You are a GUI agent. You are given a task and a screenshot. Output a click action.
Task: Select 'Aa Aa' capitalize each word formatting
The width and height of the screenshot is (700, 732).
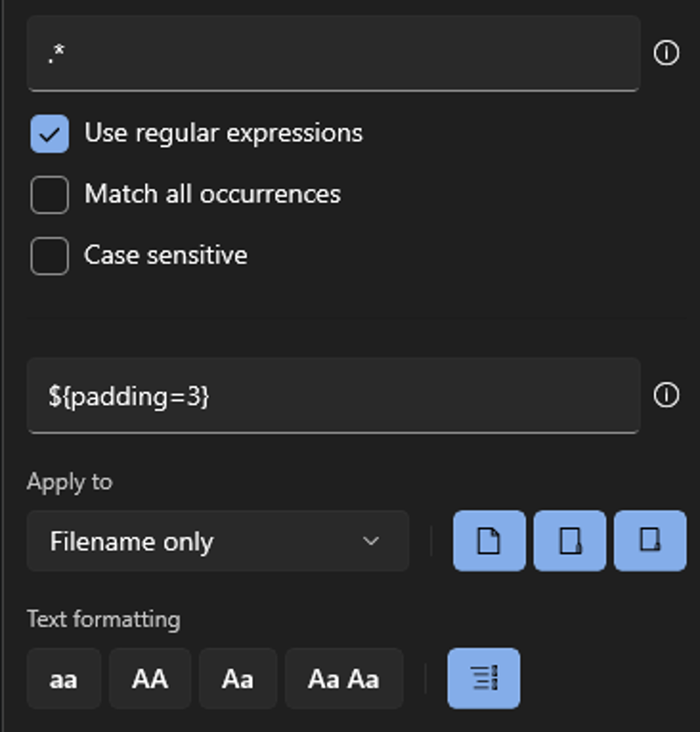[x=344, y=679]
